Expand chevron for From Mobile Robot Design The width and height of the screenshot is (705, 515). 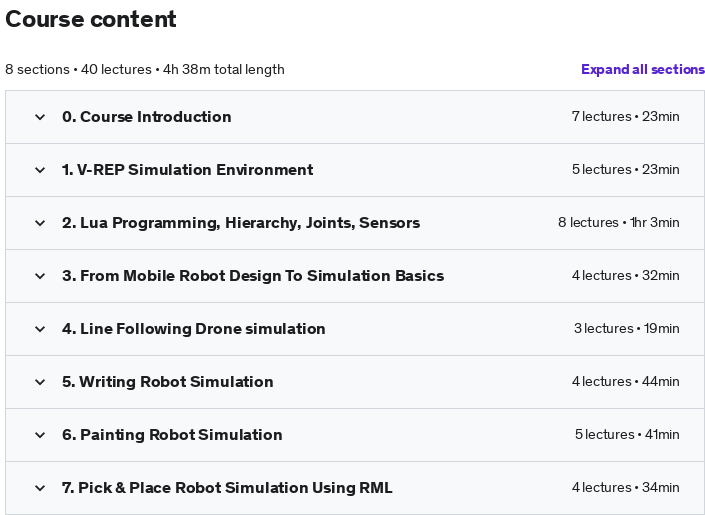click(x=40, y=276)
